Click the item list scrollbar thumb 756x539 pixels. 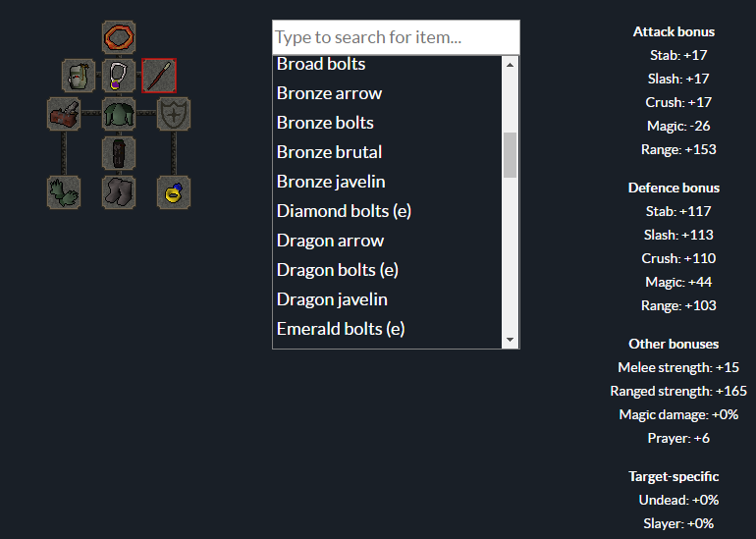pyautogui.click(x=511, y=155)
